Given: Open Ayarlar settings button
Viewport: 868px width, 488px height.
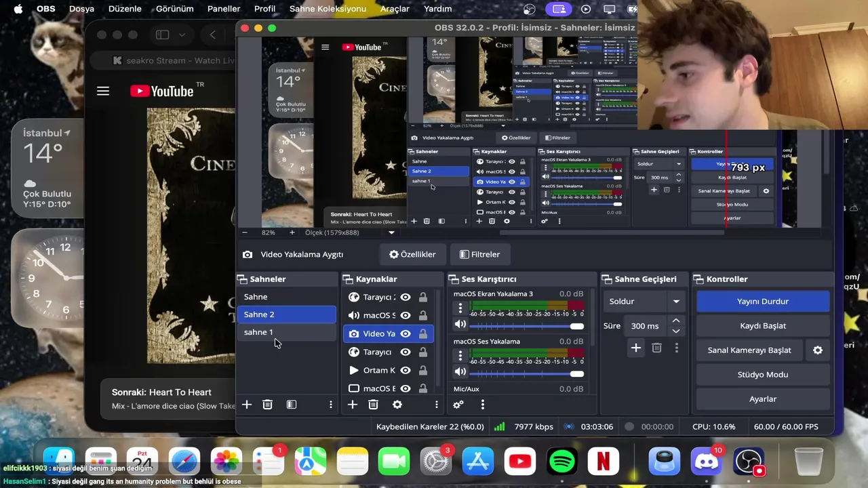Looking at the screenshot, I should point(763,399).
